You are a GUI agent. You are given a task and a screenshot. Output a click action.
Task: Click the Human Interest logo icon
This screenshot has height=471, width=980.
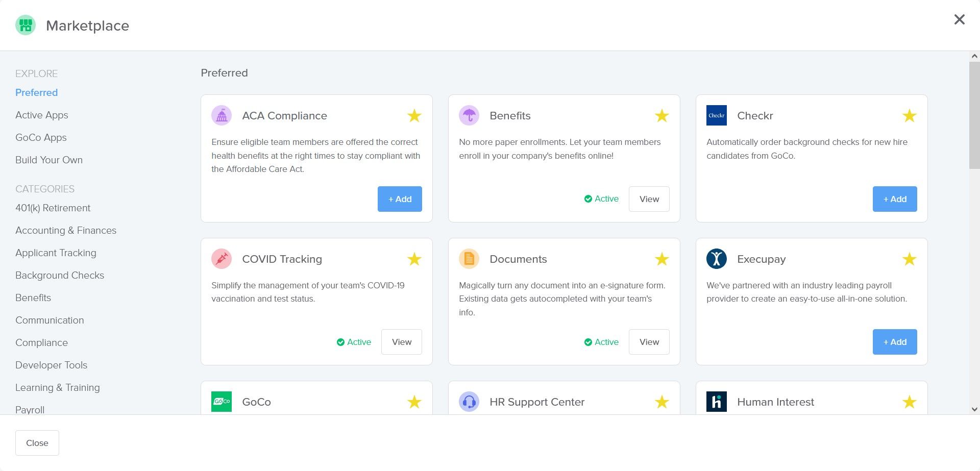[717, 402]
